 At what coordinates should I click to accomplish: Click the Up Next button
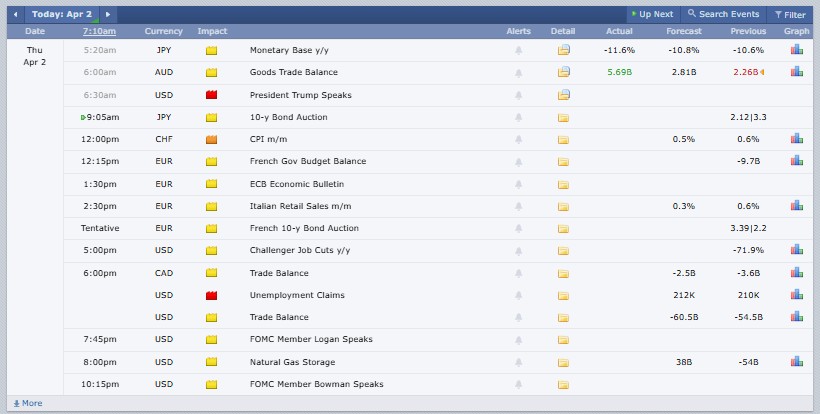652,15
